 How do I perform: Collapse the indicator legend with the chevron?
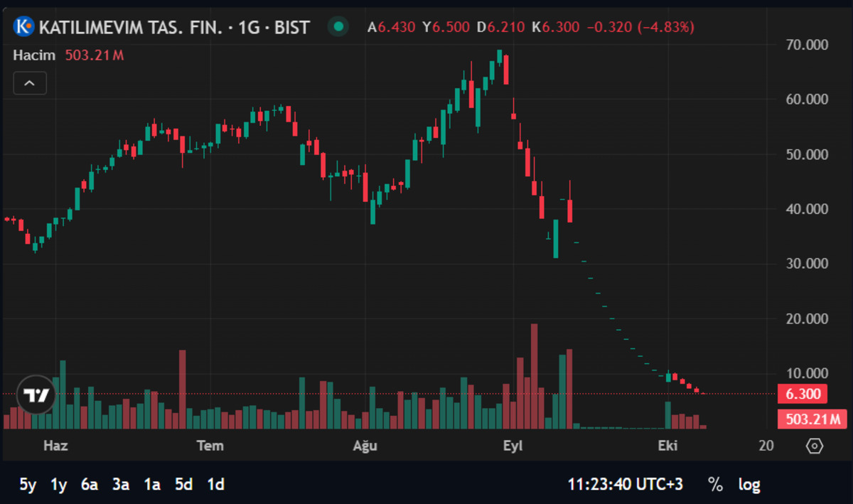coord(30,83)
